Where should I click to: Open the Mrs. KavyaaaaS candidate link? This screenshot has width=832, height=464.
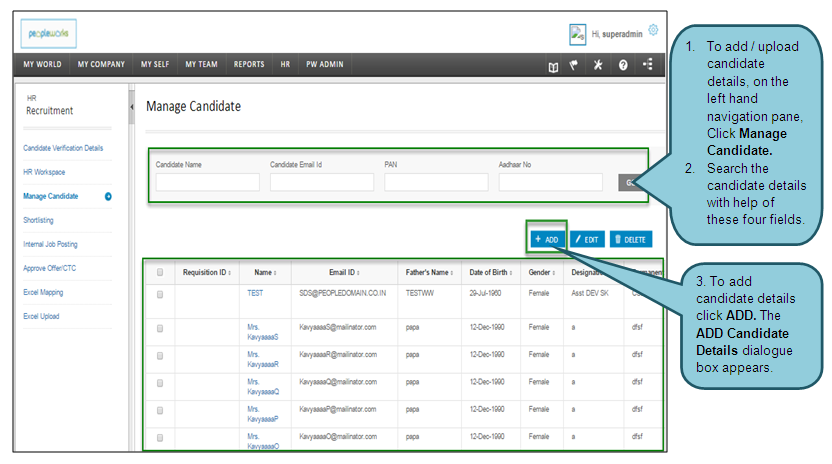(263, 332)
